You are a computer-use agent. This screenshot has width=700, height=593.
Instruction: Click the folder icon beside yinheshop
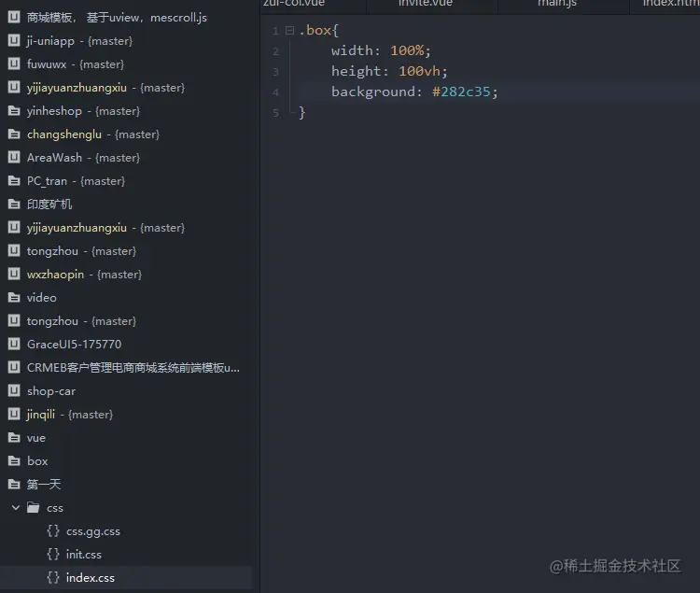pos(14,111)
